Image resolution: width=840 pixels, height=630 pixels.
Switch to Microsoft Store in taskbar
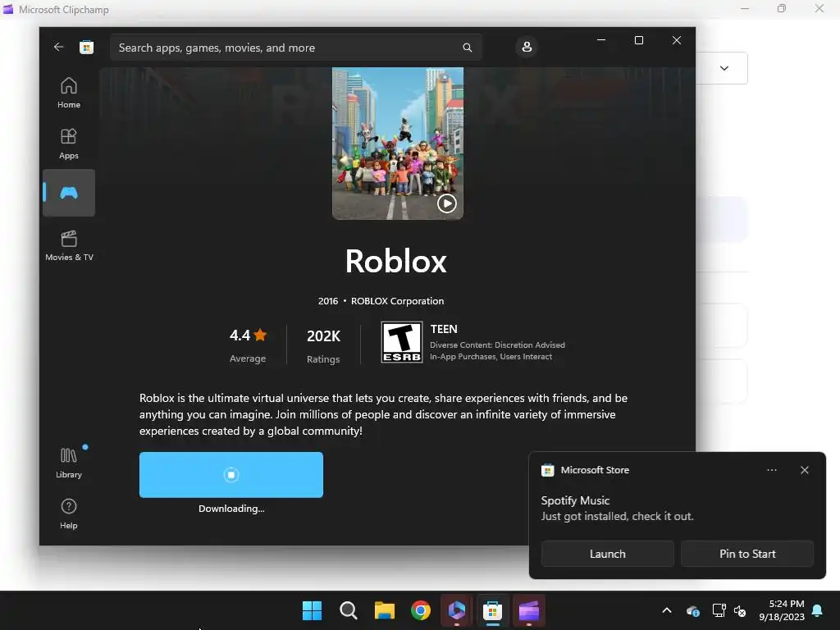click(x=492, y=610)
